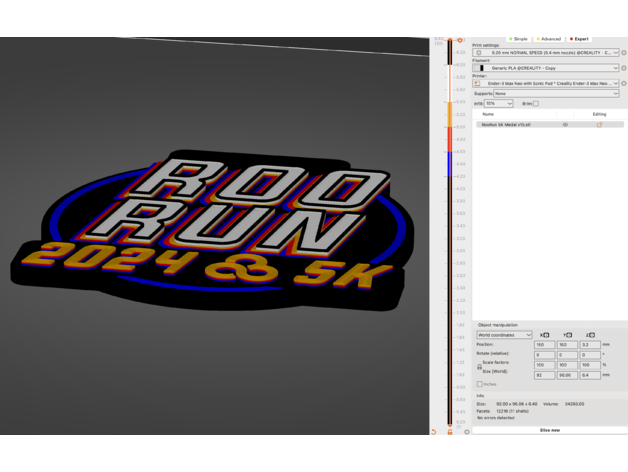The width and height of the screenshot is (628, 472).
Task: Select RooRun 5K Medal V10.stl in object list
Action: pyautogui.click(x=505, y=125)
